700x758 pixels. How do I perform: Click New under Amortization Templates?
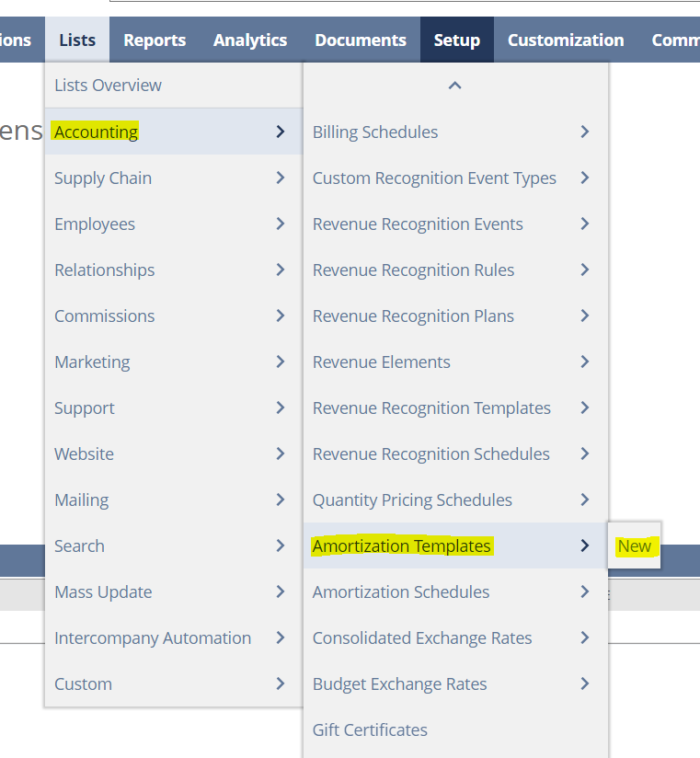(634, 546)
